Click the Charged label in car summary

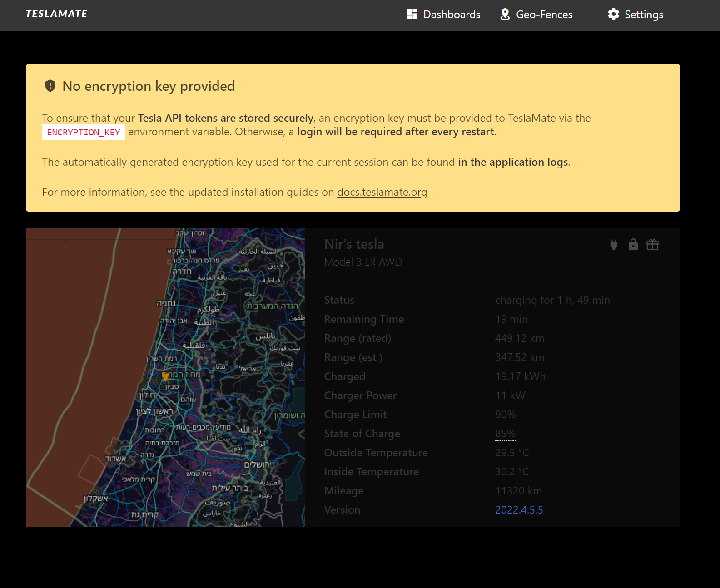click(345, 376)
